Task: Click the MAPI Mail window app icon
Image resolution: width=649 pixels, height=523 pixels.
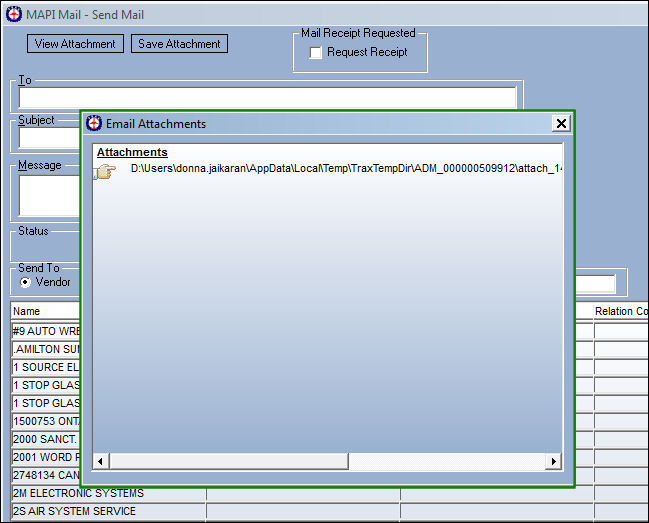Action: 14,14
